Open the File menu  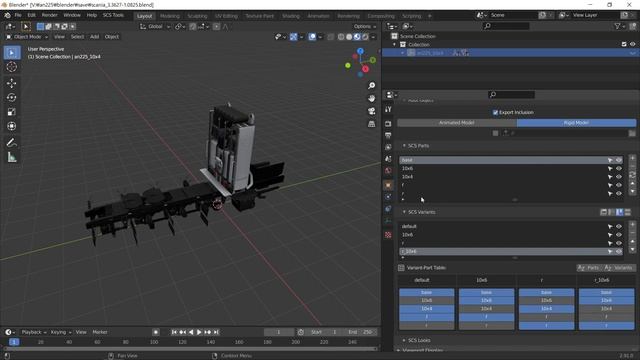tap(18, 15)
